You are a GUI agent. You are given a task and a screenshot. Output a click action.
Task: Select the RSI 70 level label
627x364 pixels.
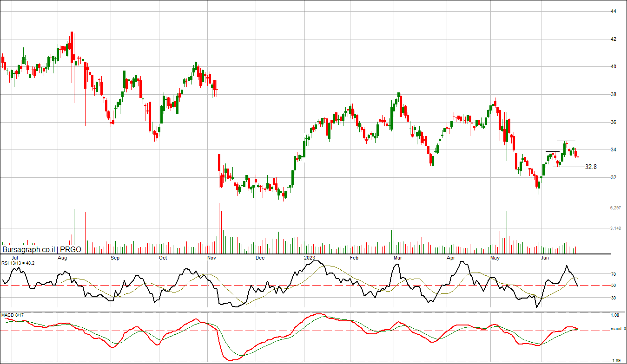[614, 274]
